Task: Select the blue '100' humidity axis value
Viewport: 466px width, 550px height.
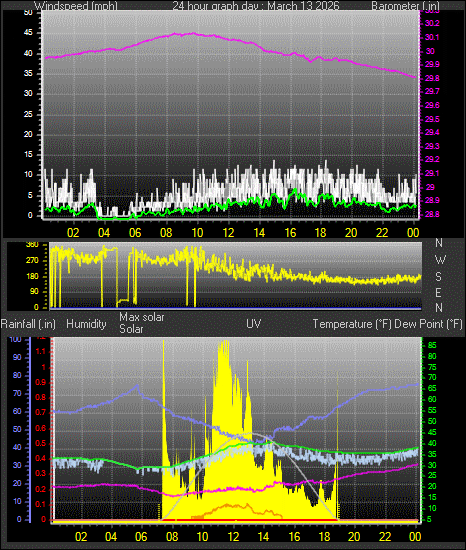Action: point(15,340)
